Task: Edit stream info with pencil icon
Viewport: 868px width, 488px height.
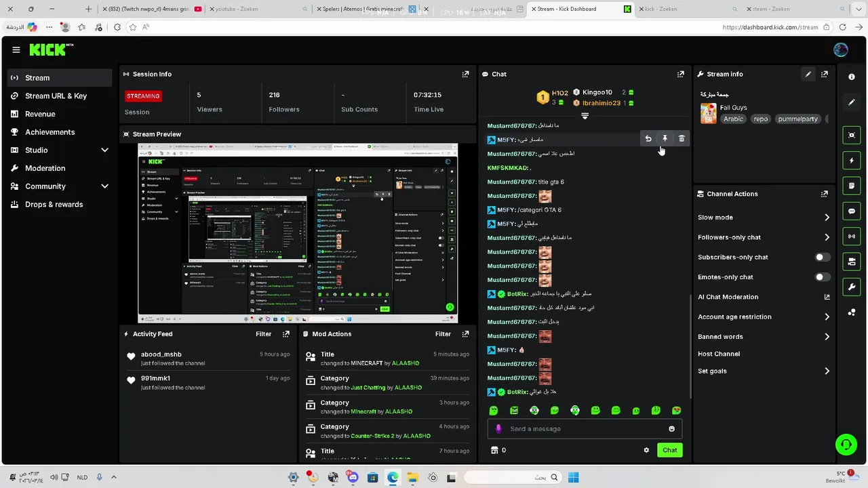Action: [808, 74]
